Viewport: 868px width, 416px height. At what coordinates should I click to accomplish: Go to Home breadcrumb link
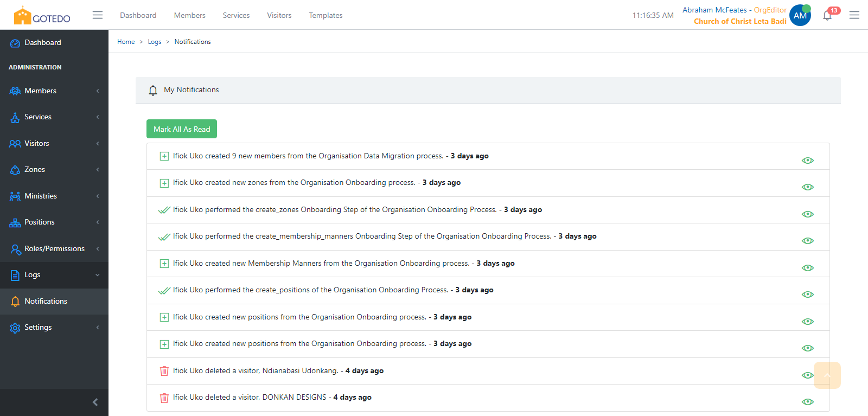pos(126,42)
